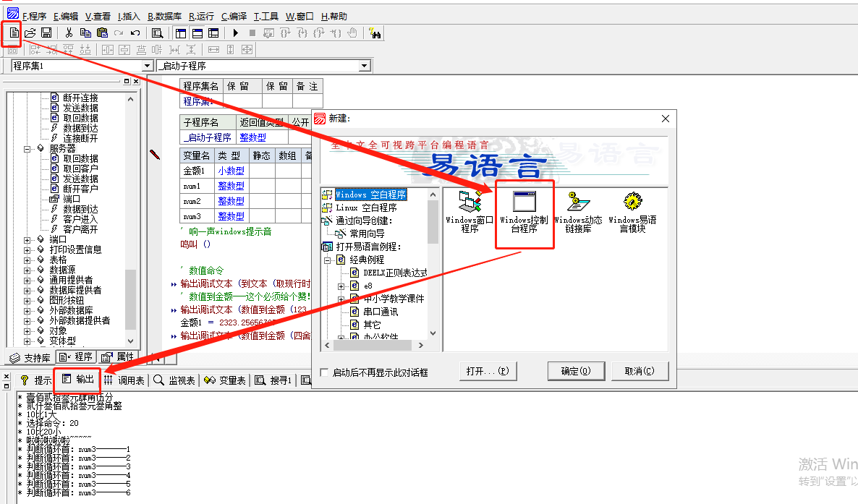858x504 pixels.
Task: Switch to the 变量表 tab
Action: 225,380
